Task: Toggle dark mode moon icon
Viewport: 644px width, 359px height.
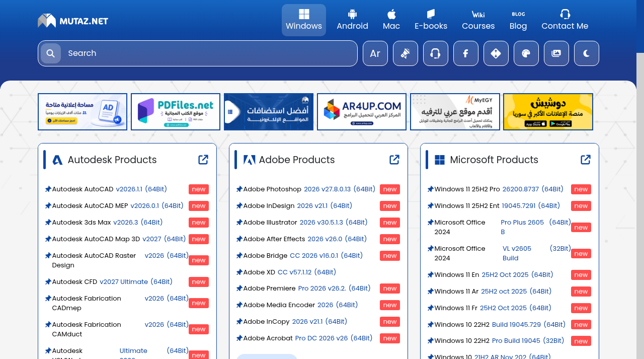Action: [587, 53]
